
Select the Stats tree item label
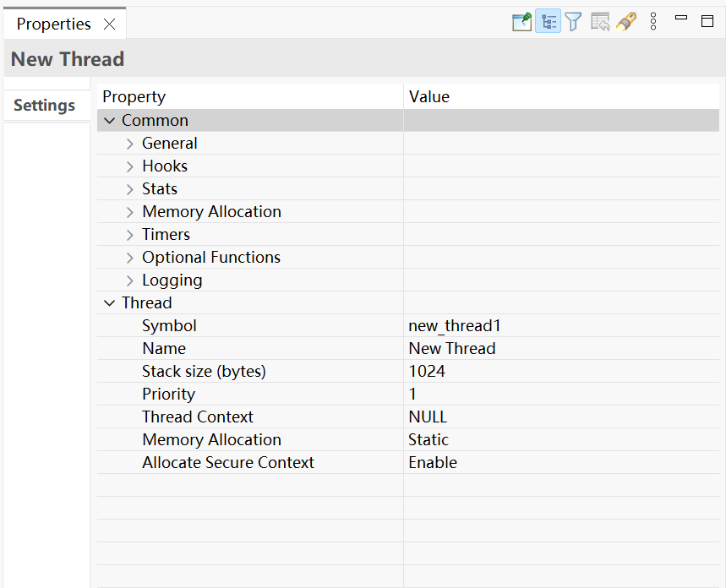[159, 188]
